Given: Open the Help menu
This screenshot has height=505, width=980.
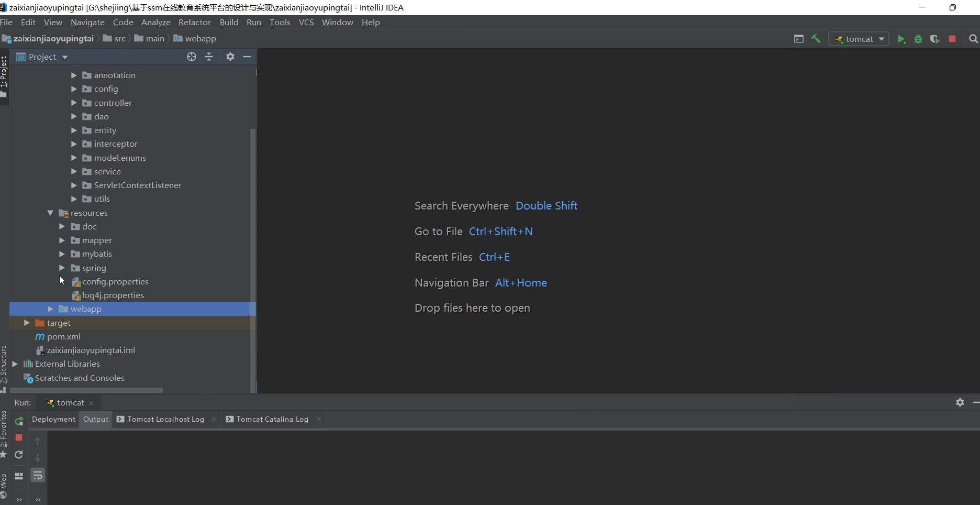Looking at the screenshot, I should [371, 23].
